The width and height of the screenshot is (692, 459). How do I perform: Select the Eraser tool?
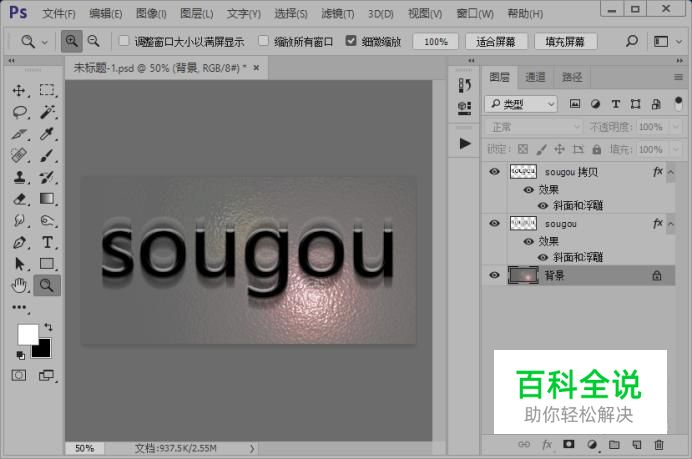click(x=19, y=199)
